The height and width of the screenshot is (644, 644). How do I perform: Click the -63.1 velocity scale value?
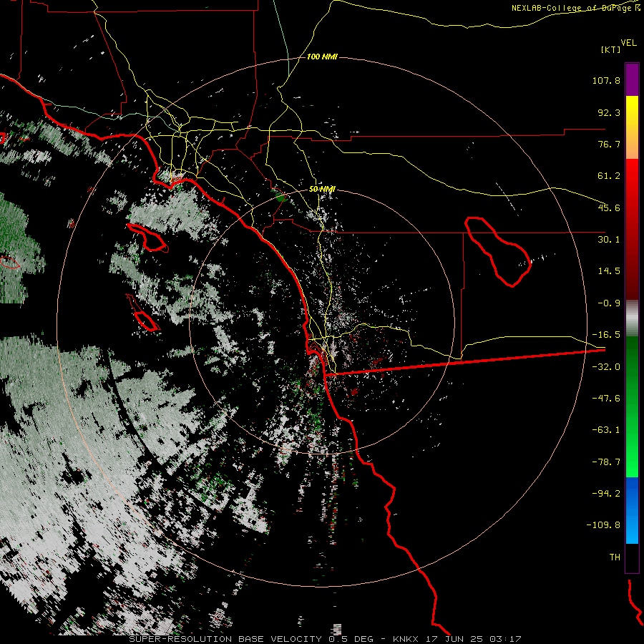[x=606, y=430]
